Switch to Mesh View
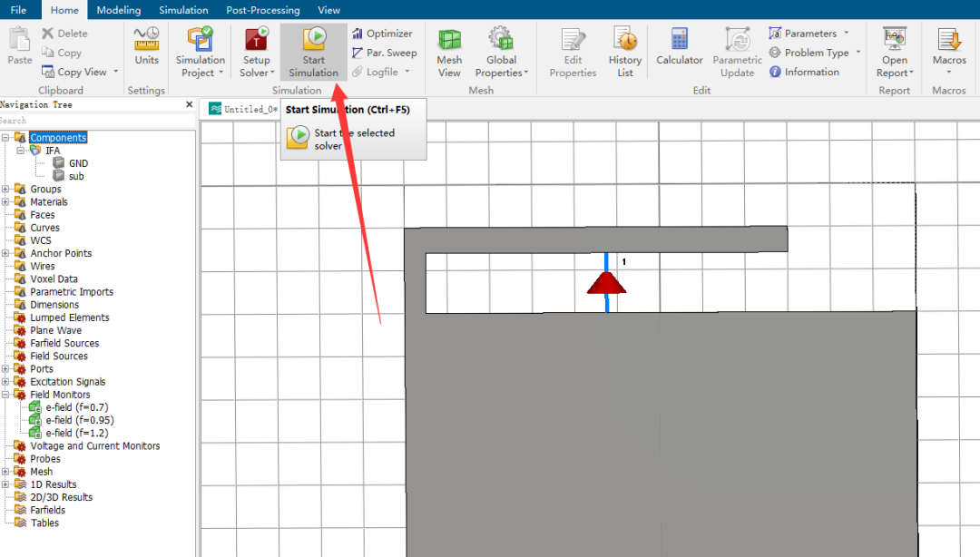 (x=449, y=53)
